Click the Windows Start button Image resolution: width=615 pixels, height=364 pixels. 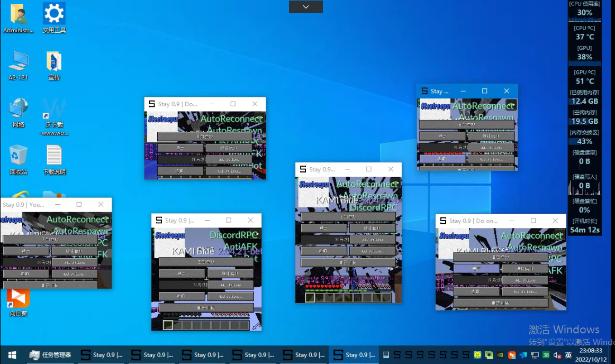[12, 355]
